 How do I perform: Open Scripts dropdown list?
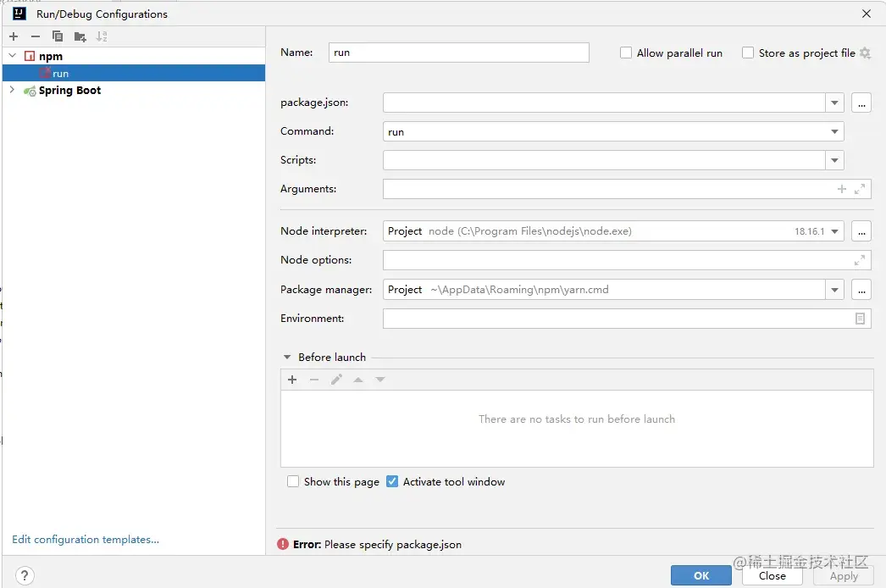tap(834, 161)
